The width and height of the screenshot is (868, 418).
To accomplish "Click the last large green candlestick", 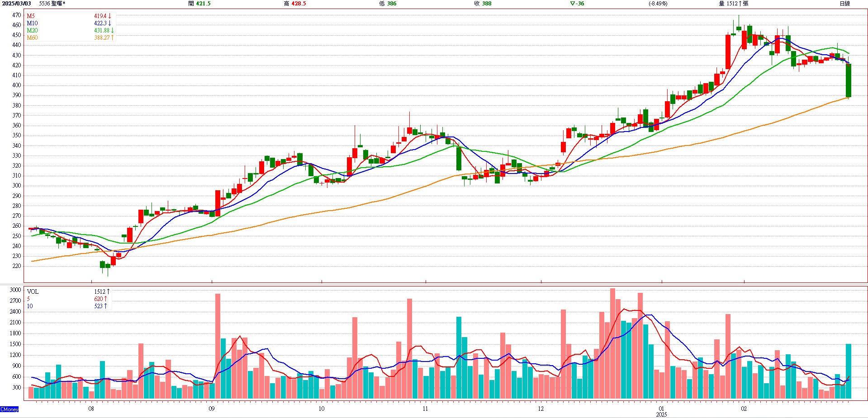I will coord(849,80).
